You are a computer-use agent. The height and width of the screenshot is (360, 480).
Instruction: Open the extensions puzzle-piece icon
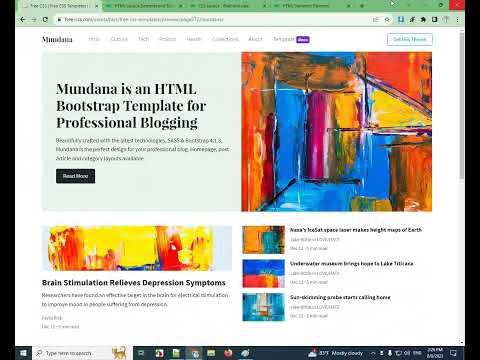pyautogui.click(x=423, y=20)
